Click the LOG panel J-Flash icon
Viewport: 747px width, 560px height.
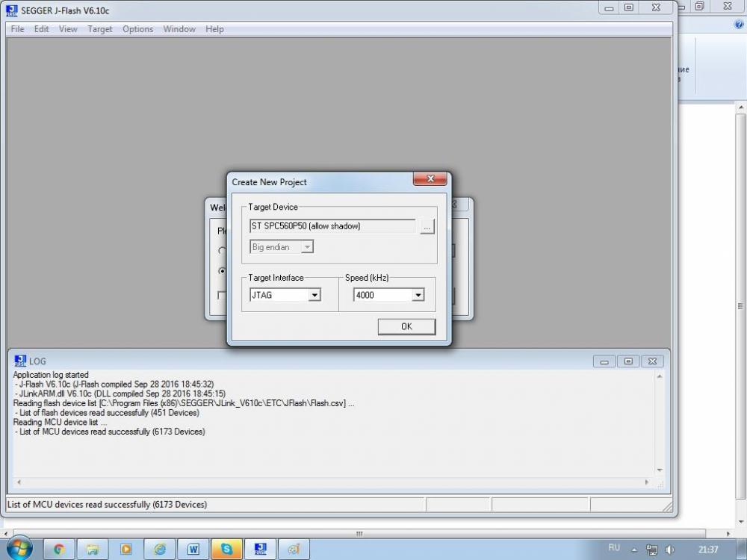click(x=20, y=361)
